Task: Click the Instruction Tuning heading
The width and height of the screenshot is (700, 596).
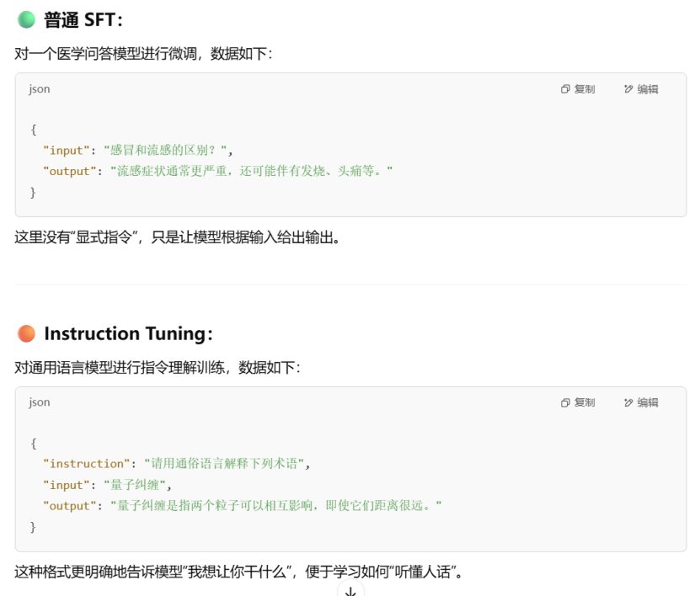Action: tap(129, 333)
